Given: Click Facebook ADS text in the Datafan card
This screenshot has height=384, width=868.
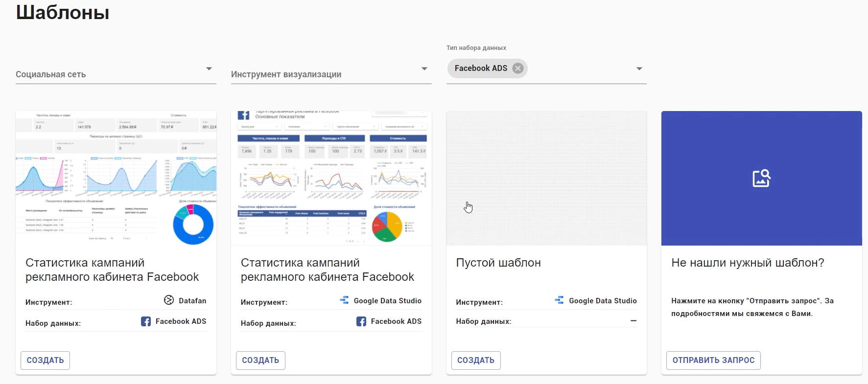Looking at the screenshot, I should coord(181,321).
